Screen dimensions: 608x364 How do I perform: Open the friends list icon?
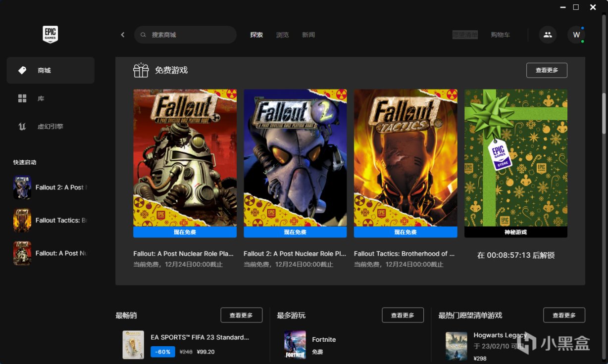click(x=548, y=35)
